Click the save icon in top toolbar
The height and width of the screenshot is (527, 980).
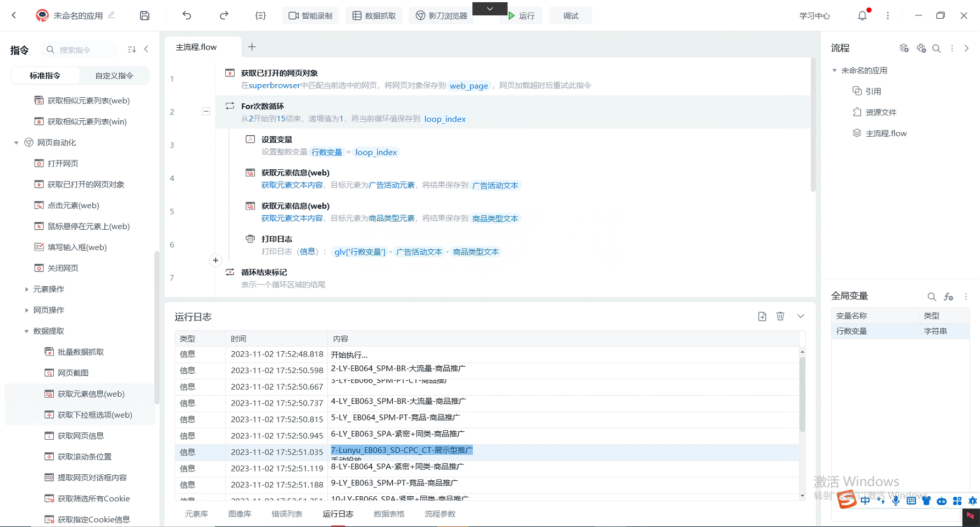(144, 15)
